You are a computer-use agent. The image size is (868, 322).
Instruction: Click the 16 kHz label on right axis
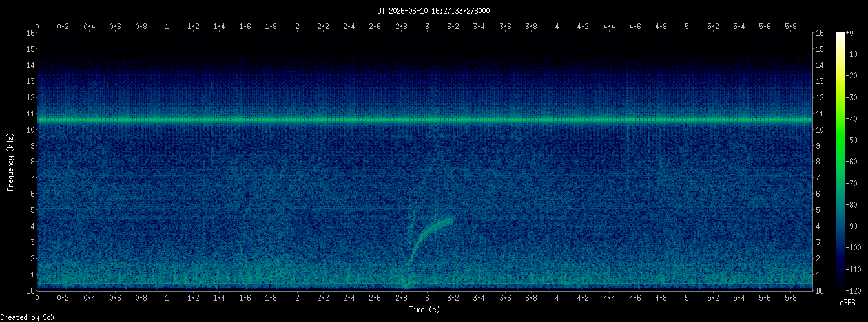(820, 33)
